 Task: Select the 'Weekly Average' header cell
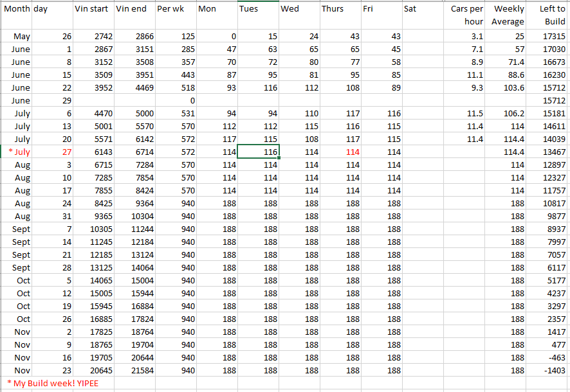[x=508, y=15]
